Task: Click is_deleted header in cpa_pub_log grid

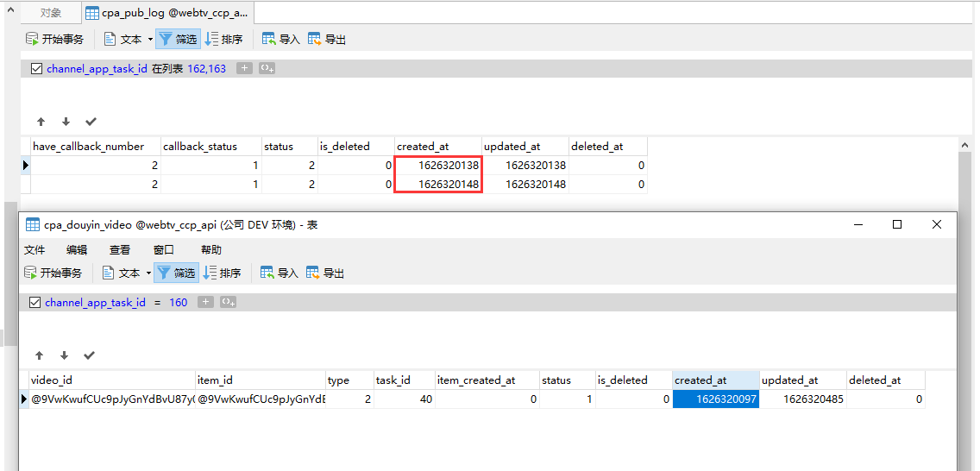Action: [x=356, y=147]
